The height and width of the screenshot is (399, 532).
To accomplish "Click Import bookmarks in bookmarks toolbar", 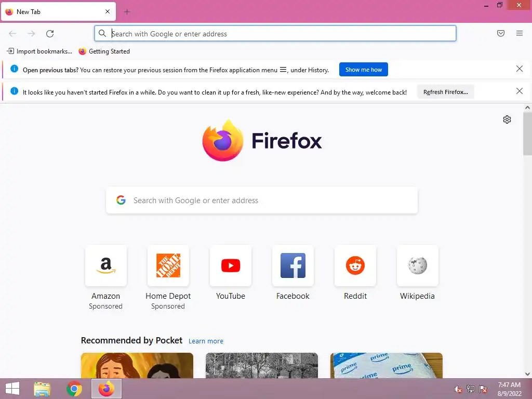I will tap(39, 51).
